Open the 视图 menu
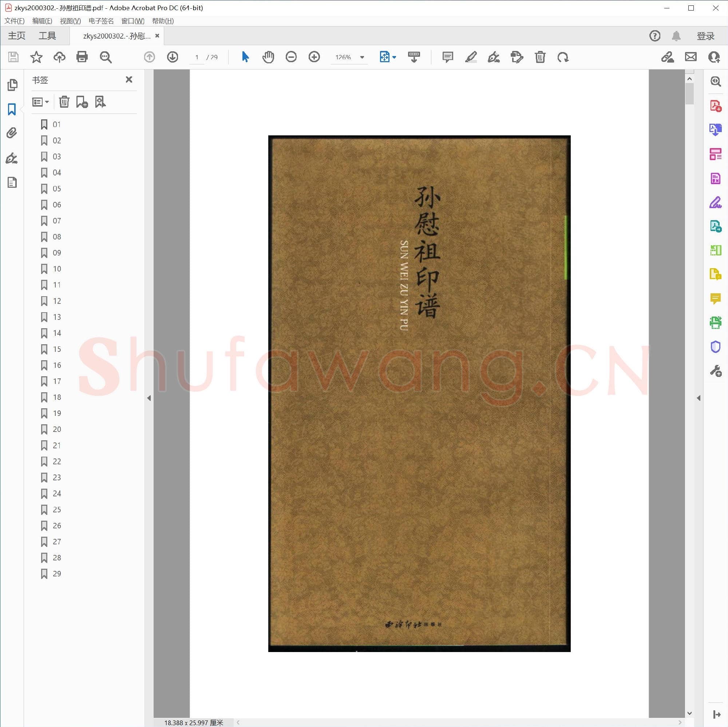The image size is (728, 727). pyautogui.click(x=70, y=21)
